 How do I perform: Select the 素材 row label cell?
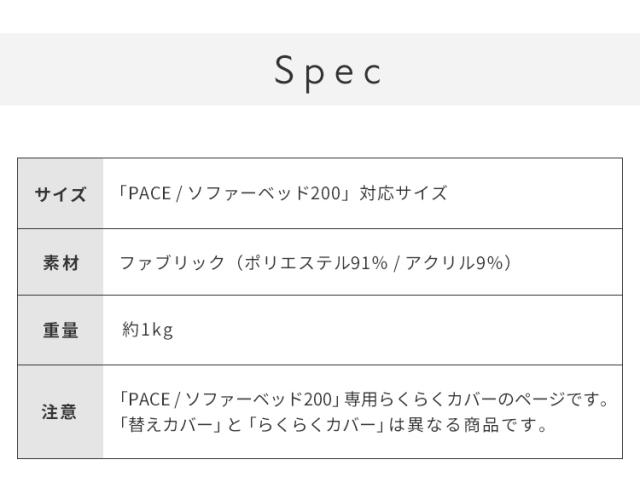60,263
